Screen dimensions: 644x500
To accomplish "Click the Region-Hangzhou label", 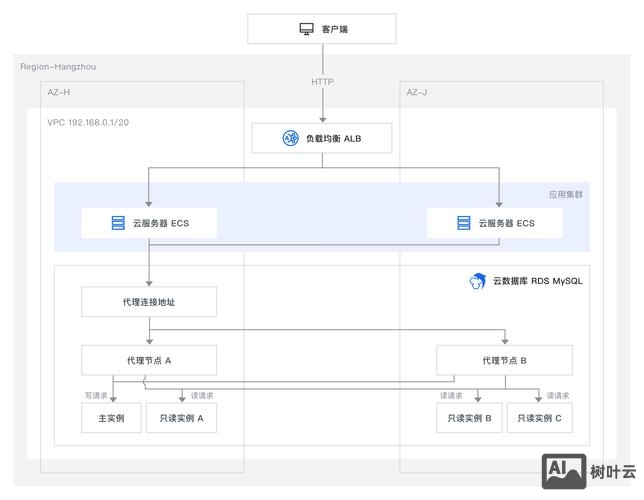I will coord(58,66).
